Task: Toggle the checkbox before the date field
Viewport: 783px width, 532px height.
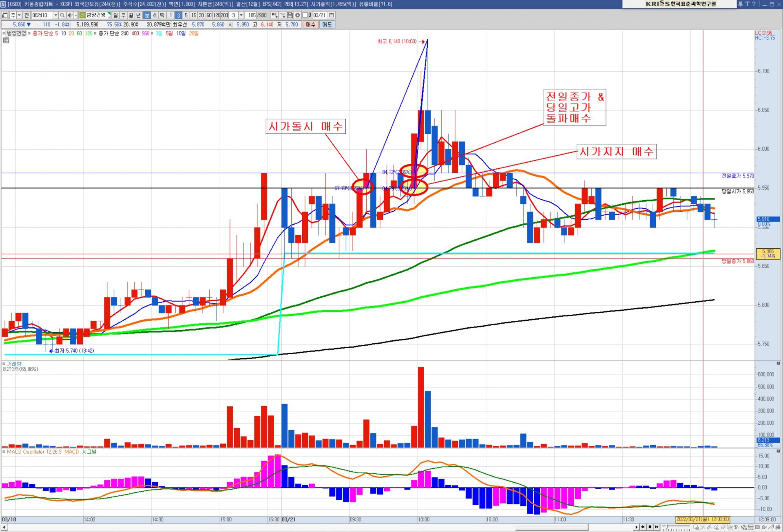Action: [x=305, y=15]
